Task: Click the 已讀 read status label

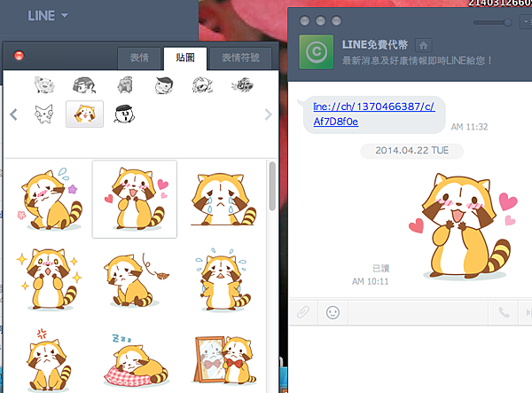Action: coord(380,269)
